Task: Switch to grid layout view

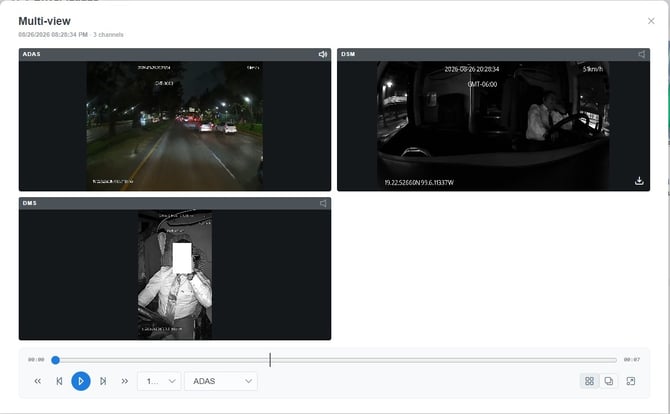Action: 589,381
